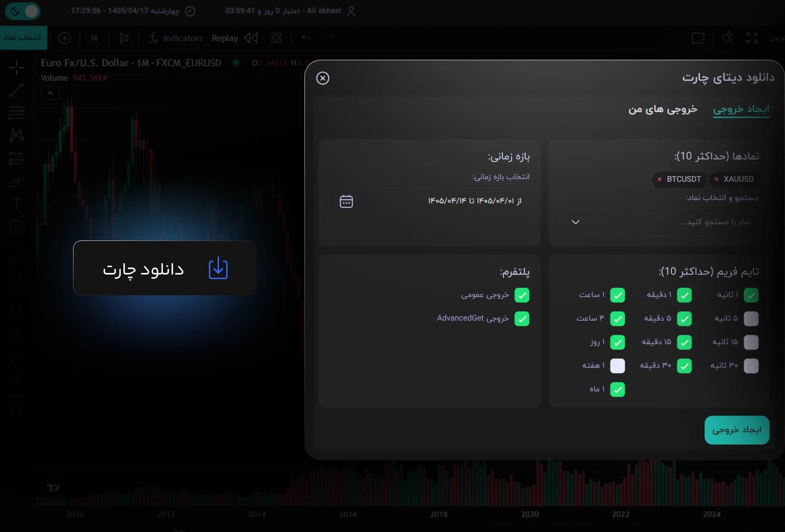This screenshot has height=532, width=785.
Task: Click the quick search icon in toolbar
Action: pyautogui.click(x=728, y=38)
